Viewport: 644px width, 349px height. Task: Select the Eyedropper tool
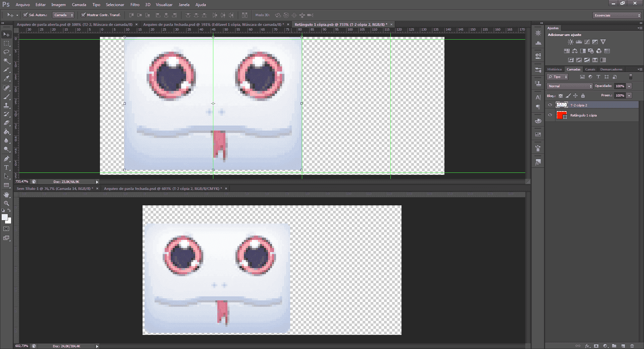[x=6, y=78]
